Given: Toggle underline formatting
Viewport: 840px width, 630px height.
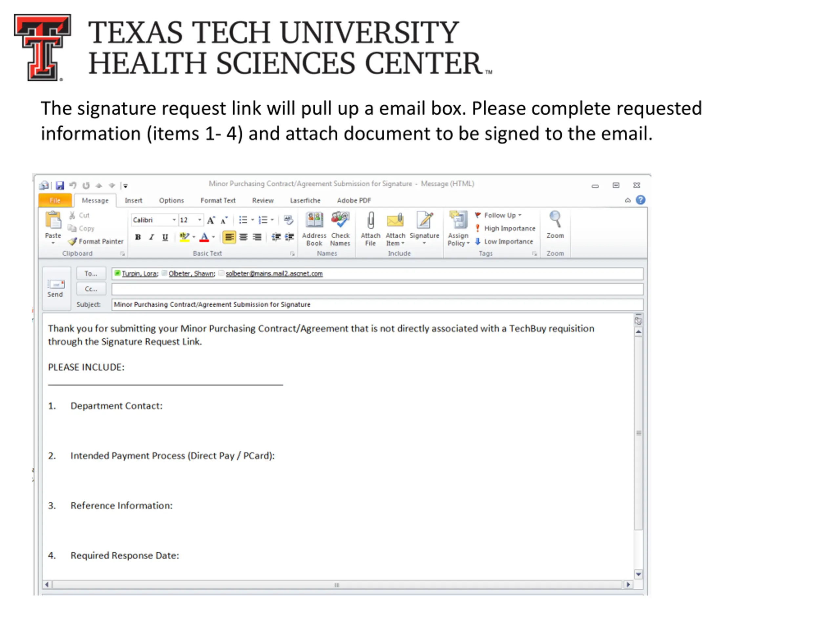Looking at the screenshot, I should [x=165, y=237].
